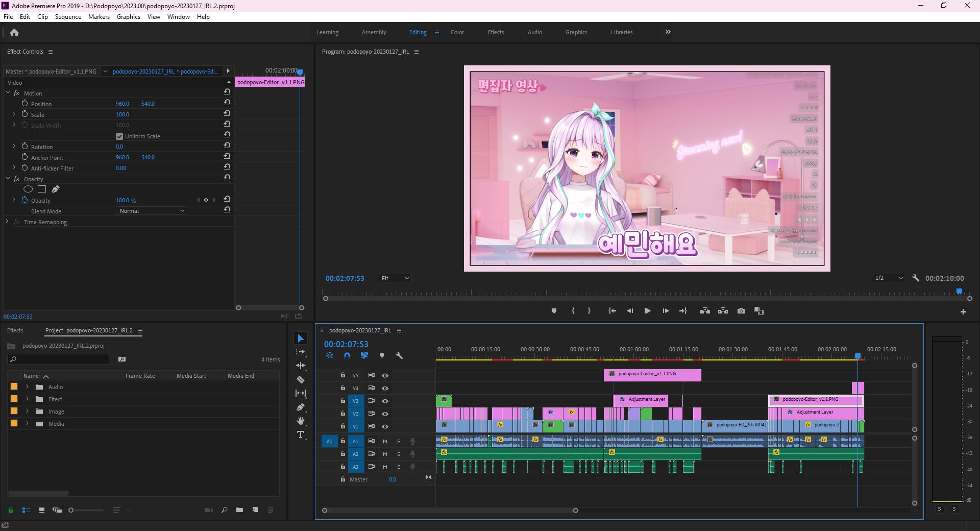This screenshot has width=980, height=531.
Task: Show more workspaces chevron
Action: click(668, 32)
